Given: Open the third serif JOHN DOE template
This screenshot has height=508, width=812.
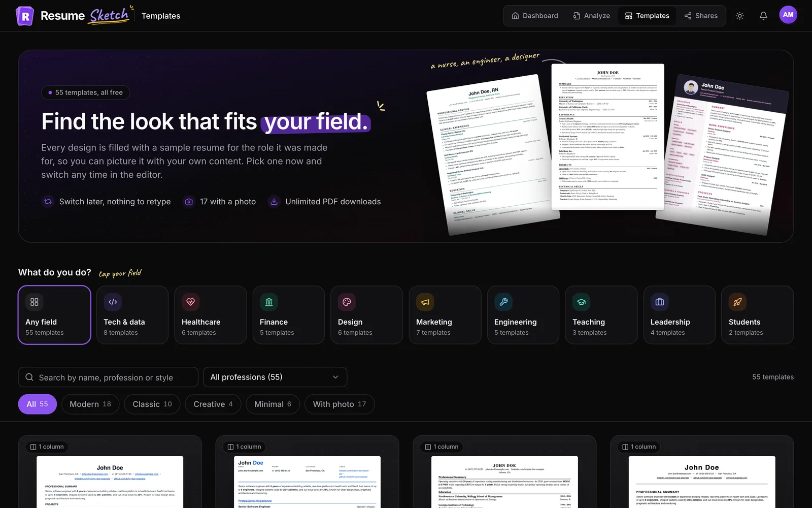Looking at the screenshot, I should 504,482.
